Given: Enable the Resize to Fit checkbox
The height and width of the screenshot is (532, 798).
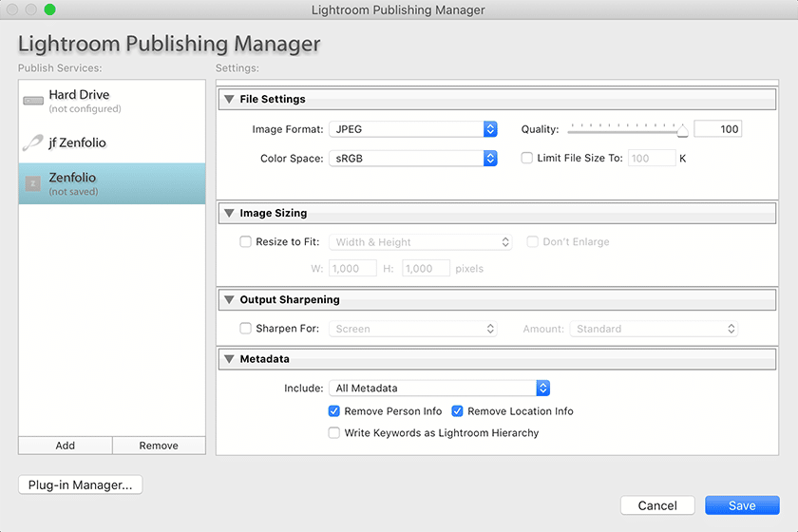Looking at the screenshot, I should pyautogui.click(x=245, y=241).
